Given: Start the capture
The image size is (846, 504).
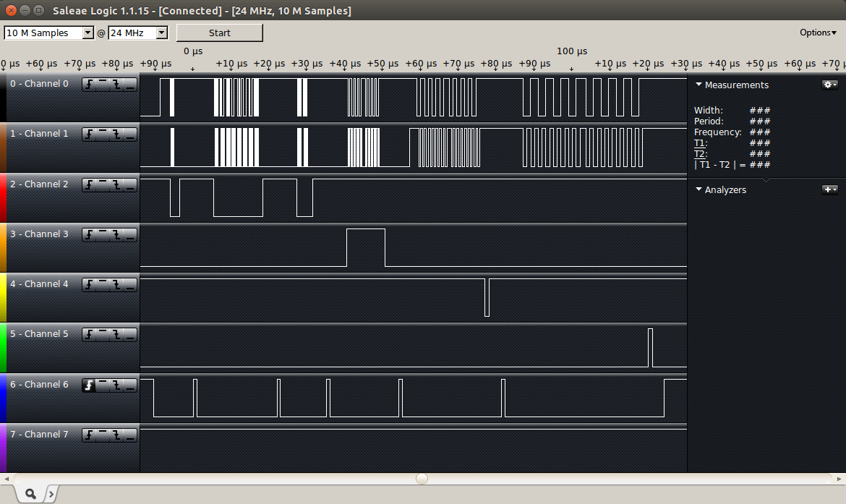Looking at the screenshot, I should (x=220, y=33).
